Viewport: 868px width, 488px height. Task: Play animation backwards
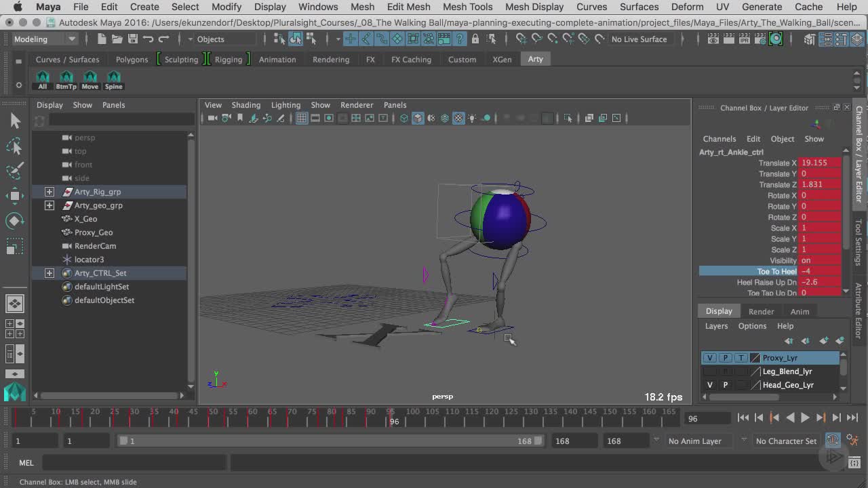790,418
